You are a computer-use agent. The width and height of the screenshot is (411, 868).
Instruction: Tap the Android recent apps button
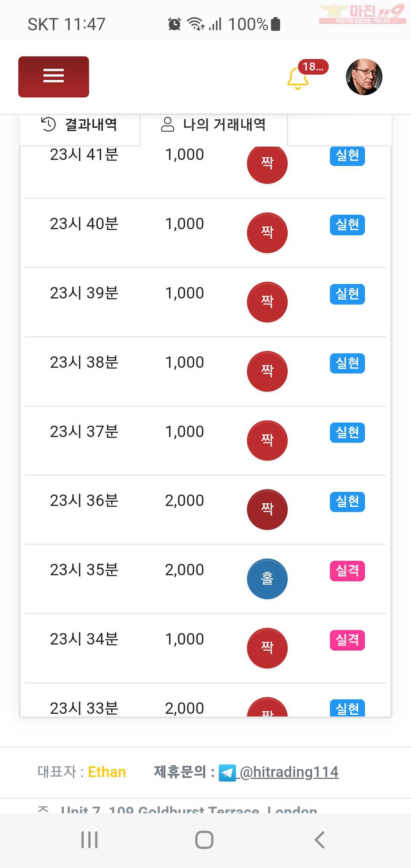[89, 840]
